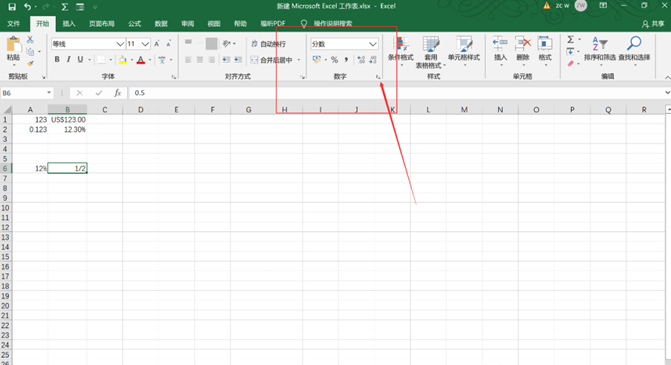This screenshot has height=365, width=671.
Task: Click the select-all corner of the sheet
Action: pyautogui.click(x=6, y=110)
